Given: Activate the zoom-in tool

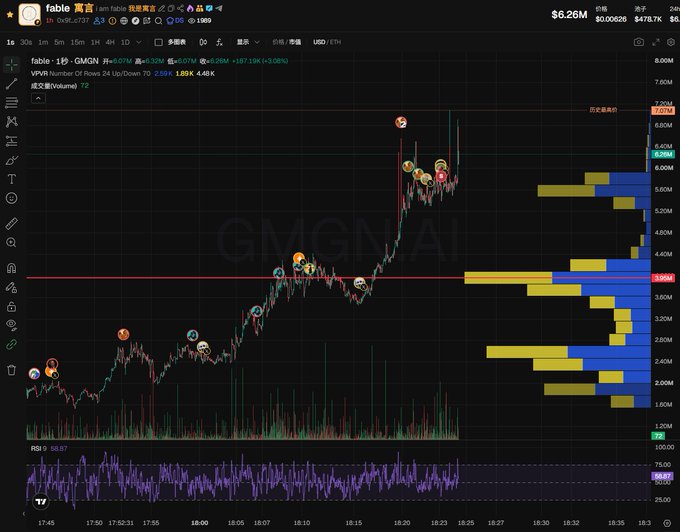Looking at the screenshot, I should 12,243.
